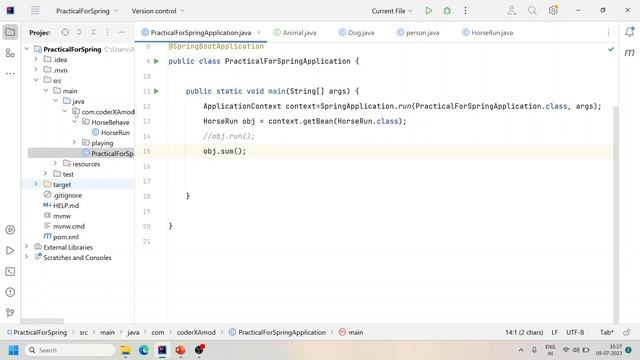Switch to Animal.java tab
The height and width of the screenshot is (360, 640).
(x=295, y=33)
